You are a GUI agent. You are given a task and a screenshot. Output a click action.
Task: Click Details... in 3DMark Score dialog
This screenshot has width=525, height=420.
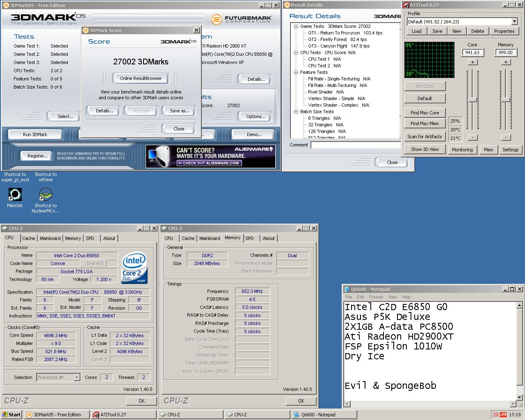pos(105,111)
